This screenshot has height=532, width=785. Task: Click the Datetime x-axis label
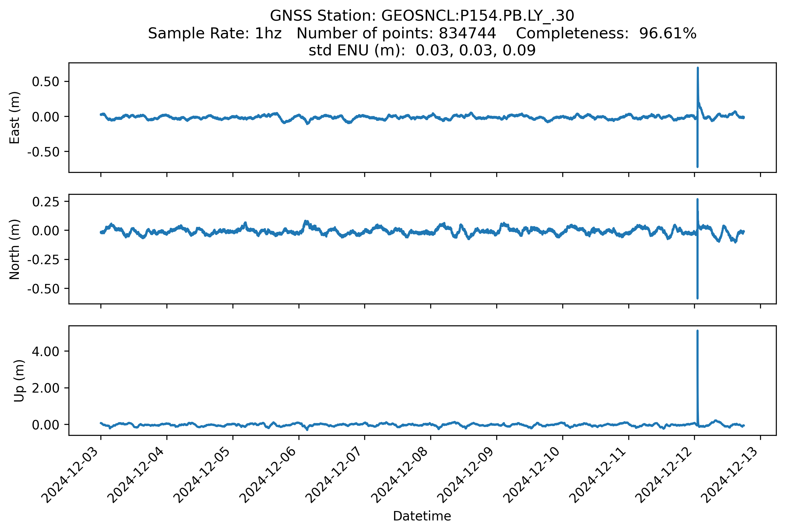pos(422,516)
